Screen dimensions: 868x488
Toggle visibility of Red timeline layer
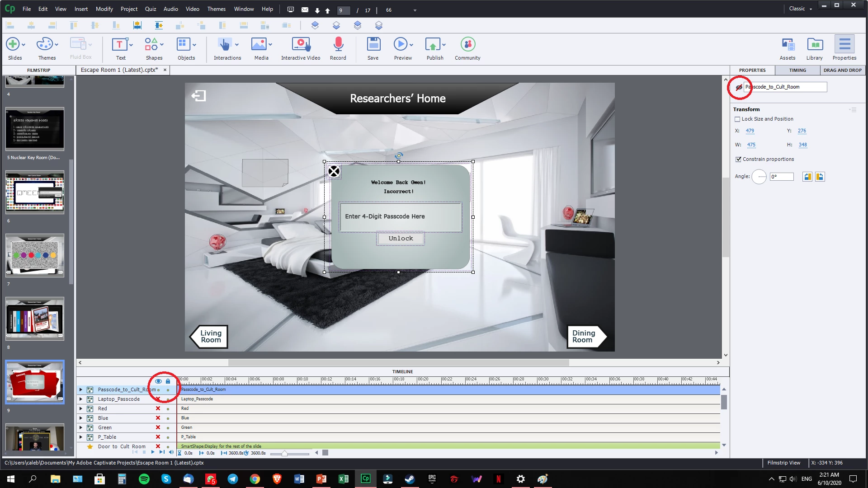[x=158, y=408]
